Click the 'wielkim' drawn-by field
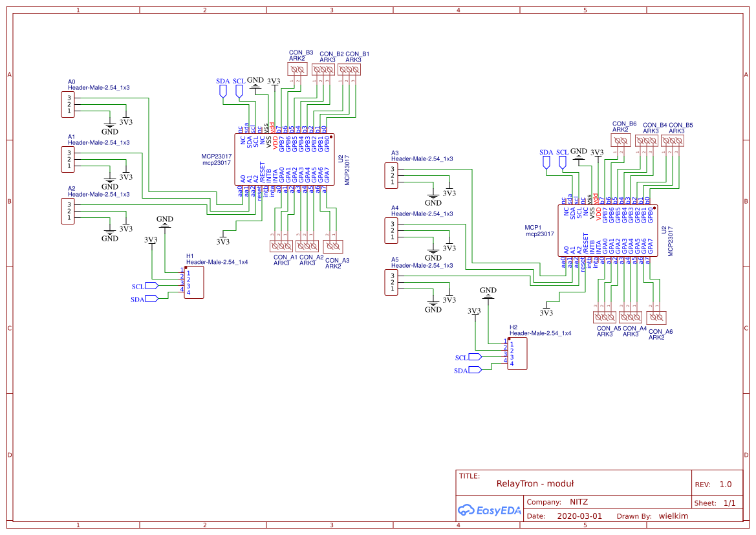756x535 pixels. click(x=673, y=516)
